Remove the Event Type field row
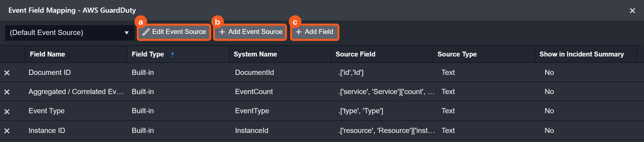Image resolution: width=644 pixels, height=142 pixels. [x=7, y=111]
